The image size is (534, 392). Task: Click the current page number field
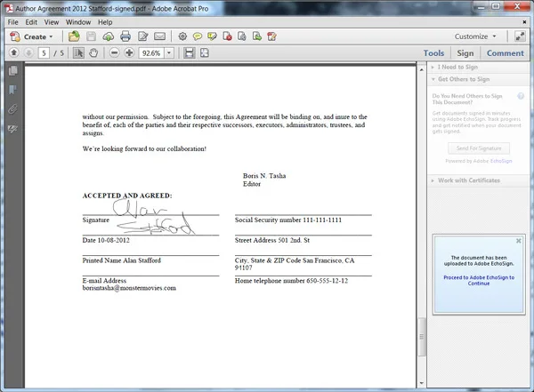(44, 53)
